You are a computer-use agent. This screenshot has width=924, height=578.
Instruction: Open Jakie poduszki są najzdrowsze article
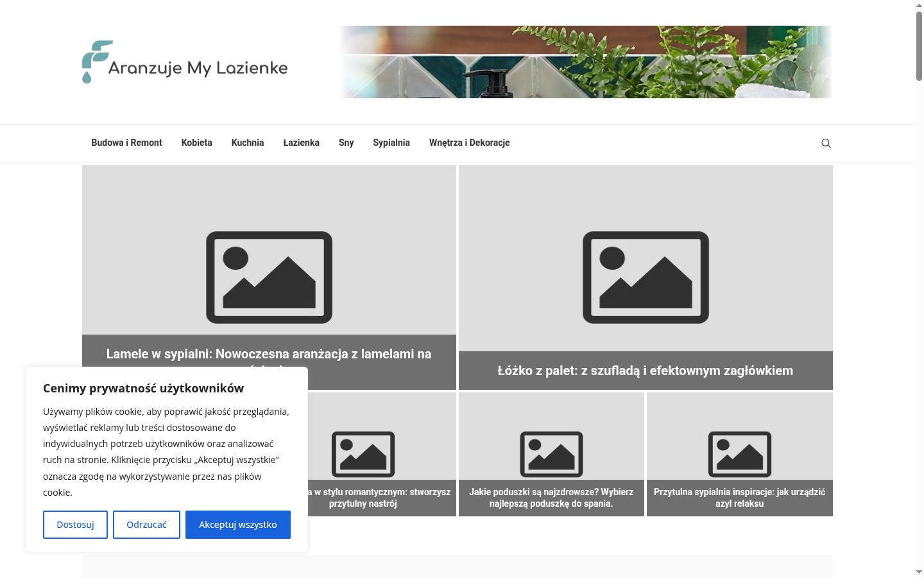click(x=551, y=498)
